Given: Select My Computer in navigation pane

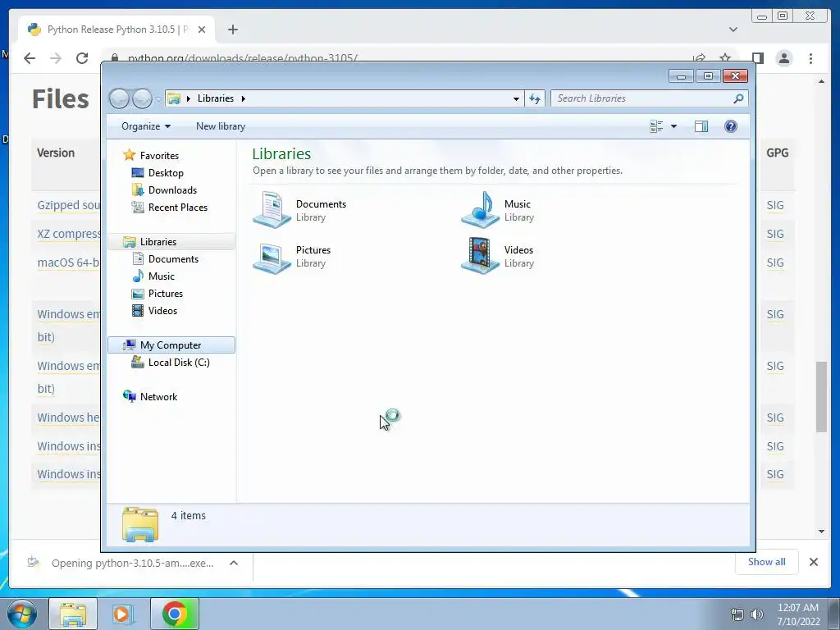Looking at the screenshot, I should coord(171,345).
